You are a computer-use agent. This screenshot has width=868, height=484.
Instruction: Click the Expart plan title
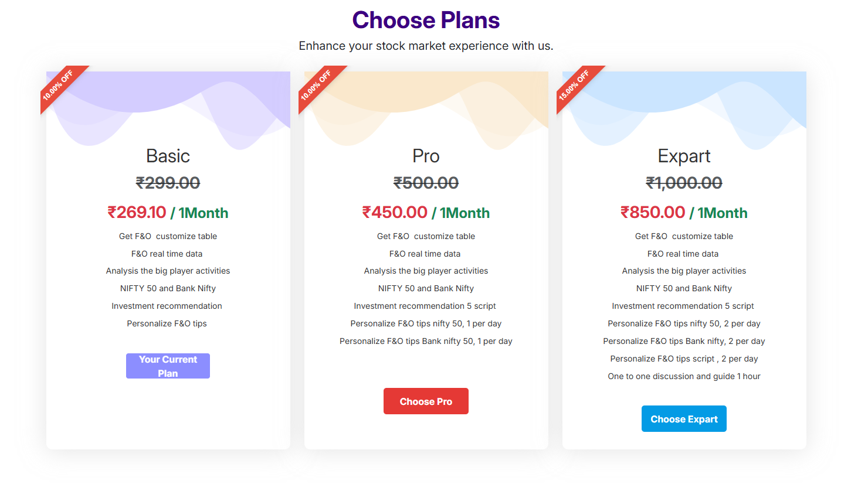tap(684, 156)
